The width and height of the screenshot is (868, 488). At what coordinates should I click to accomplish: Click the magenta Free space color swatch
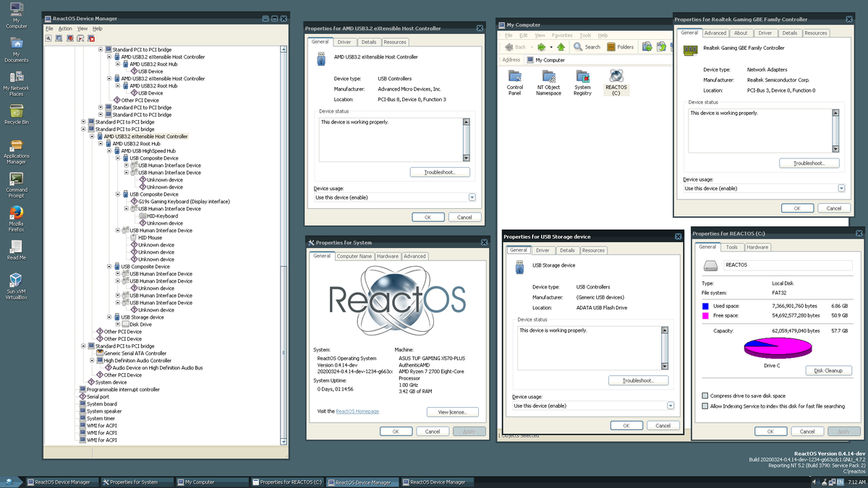pos(705,316)
